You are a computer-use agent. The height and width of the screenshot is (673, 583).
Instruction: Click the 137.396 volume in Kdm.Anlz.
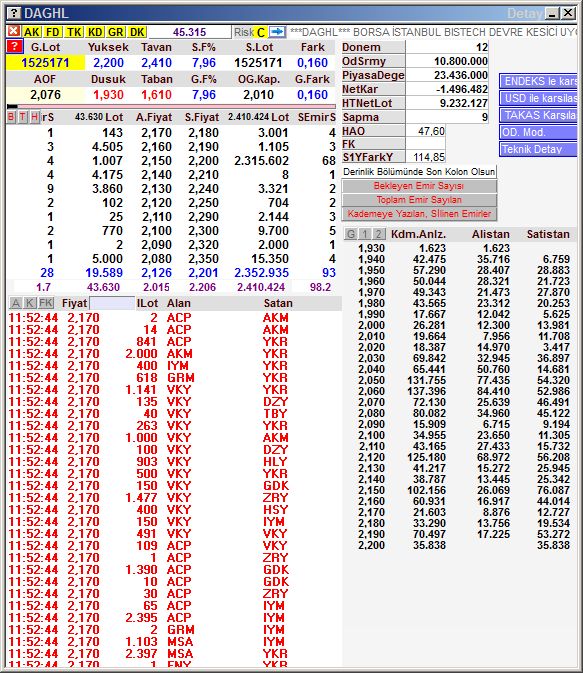[x=426, y=391]
